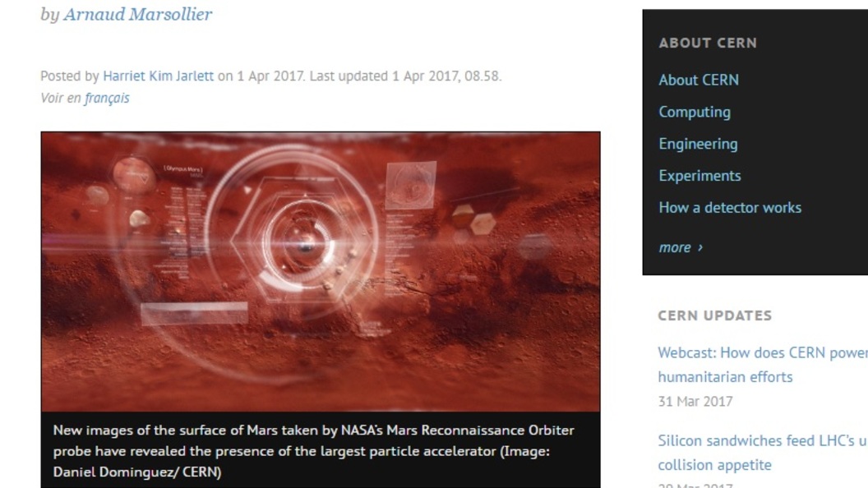The height and width of the screenshot is (488, 868).
Task: Select the CERN UPDATES heading
Action: pyautogui.click(x=714, y=315)
